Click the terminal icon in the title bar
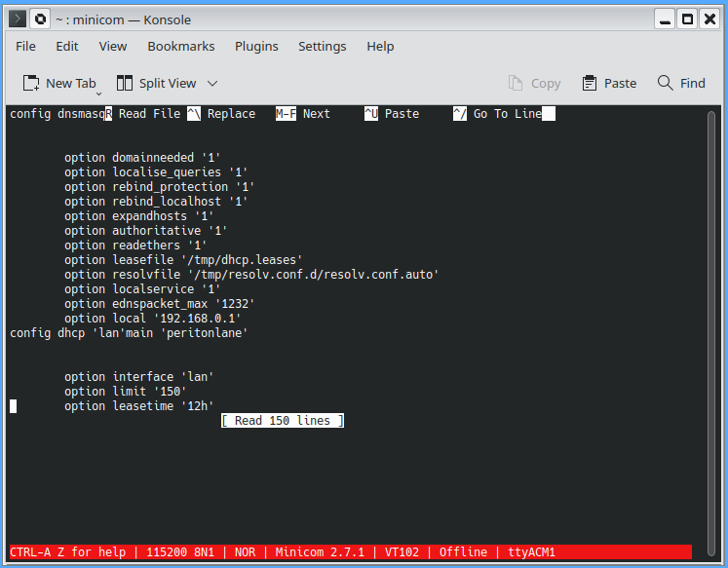 pyautogui.click(x=17, y=19)
